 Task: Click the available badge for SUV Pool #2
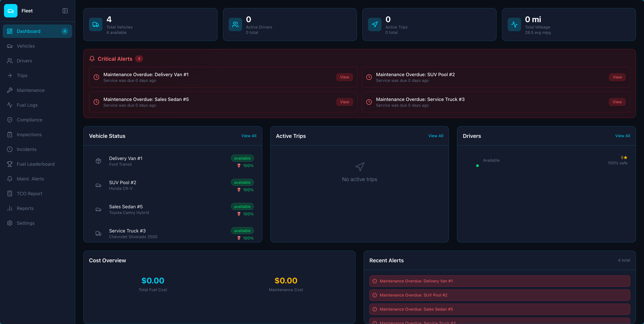tap(242, 182)
